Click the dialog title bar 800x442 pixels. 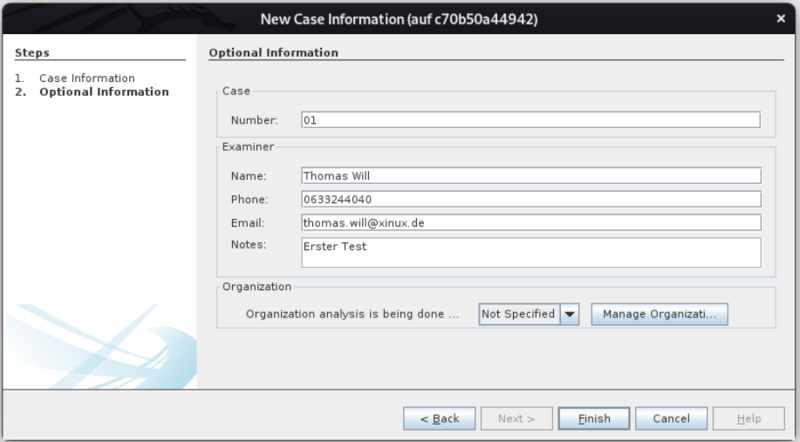coord(400,19)
